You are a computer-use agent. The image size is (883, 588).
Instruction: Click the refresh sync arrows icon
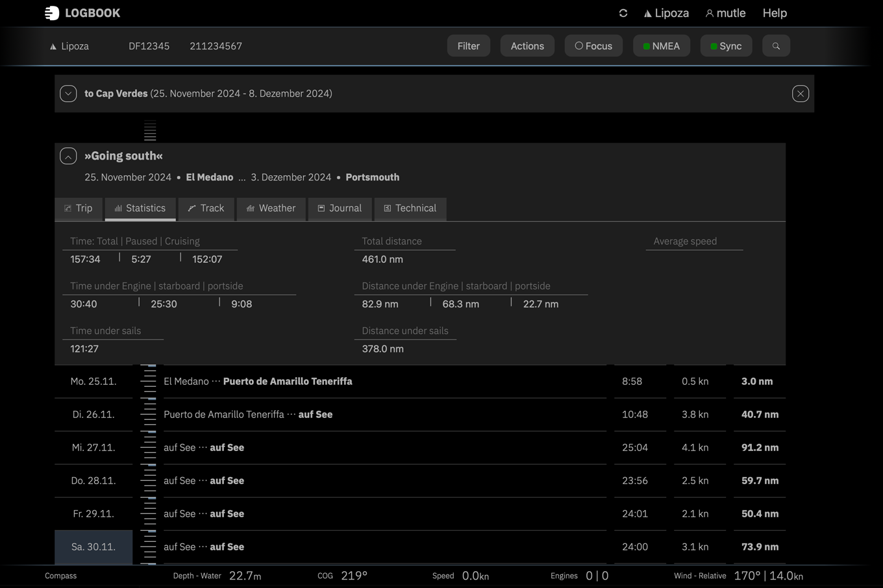point(623,13)
